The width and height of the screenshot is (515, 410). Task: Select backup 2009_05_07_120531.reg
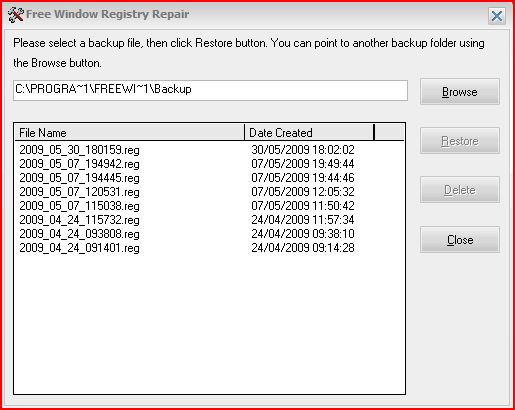click(79, 192)
